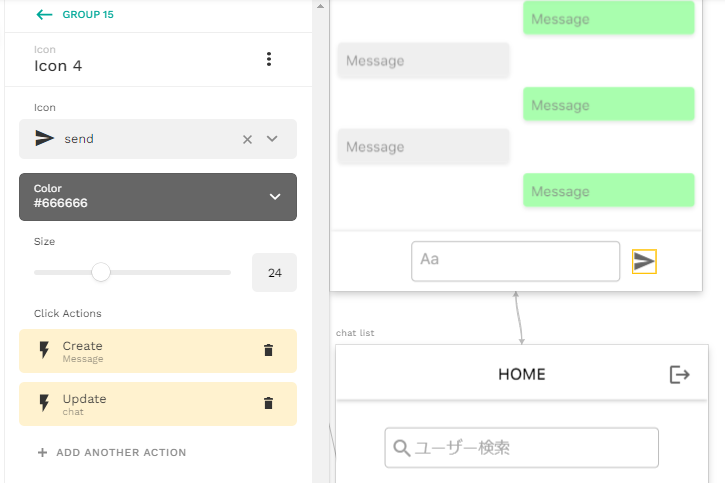The image size is (725, 483).
Task: Expand the send icon dropdown
Action: [272, 139]
